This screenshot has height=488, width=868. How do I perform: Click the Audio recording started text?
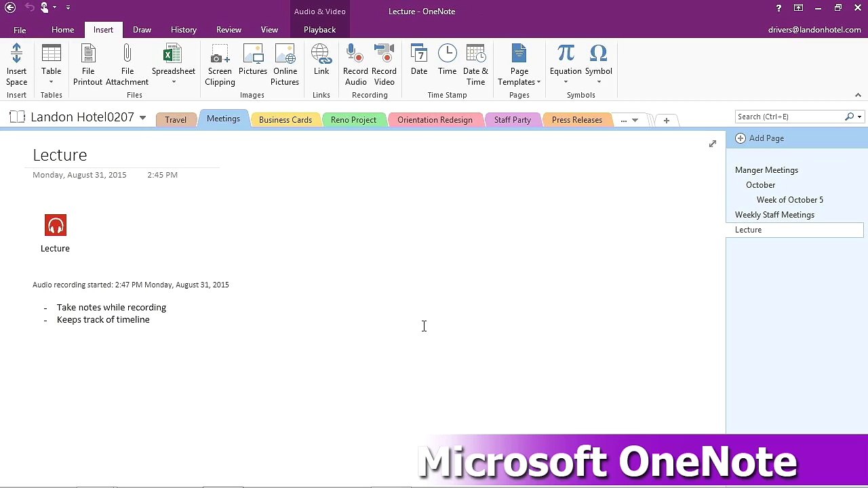(x=131, y=285)
